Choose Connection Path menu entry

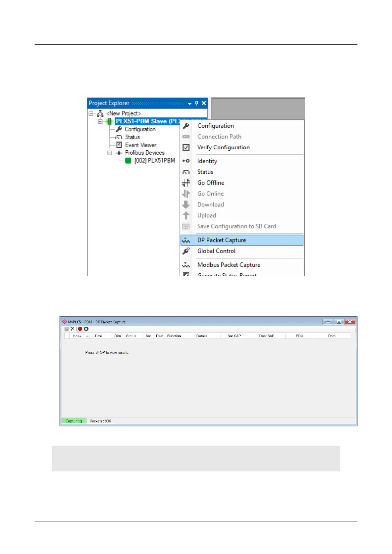[x=219, y=137]
